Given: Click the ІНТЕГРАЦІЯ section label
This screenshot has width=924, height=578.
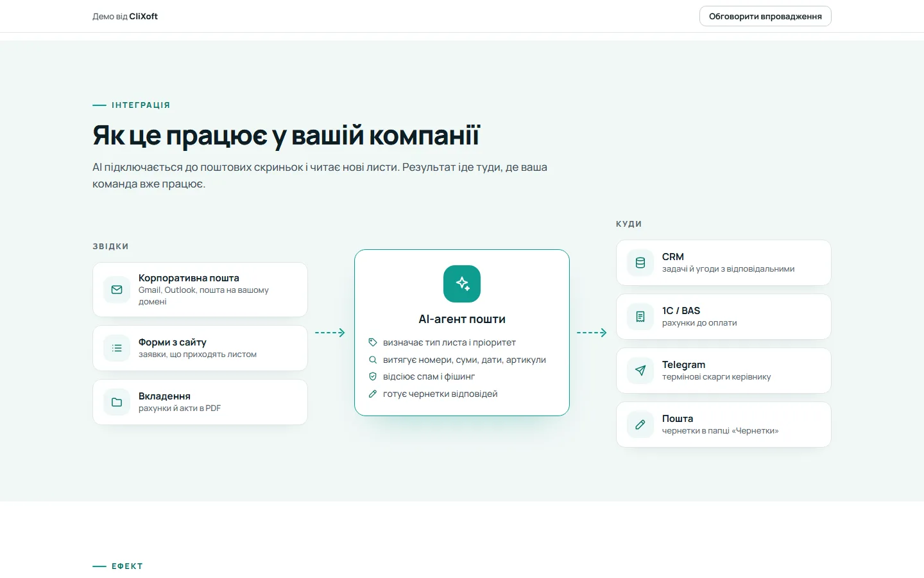Looking at the screenshot, I should [x=141, y=105].
